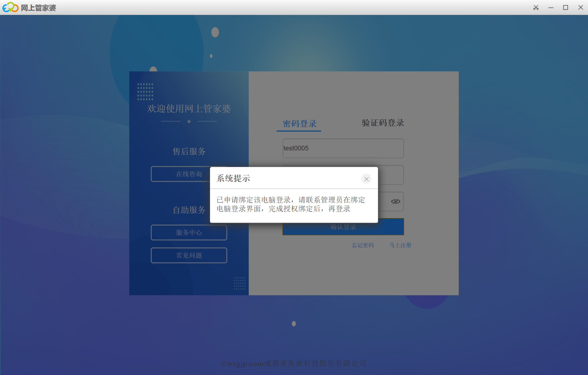Click the scissors tool icon in title bar
Image resolution: width=588 pixels, height=375 pixels.
pyautogui.click(x=536, y=7)
